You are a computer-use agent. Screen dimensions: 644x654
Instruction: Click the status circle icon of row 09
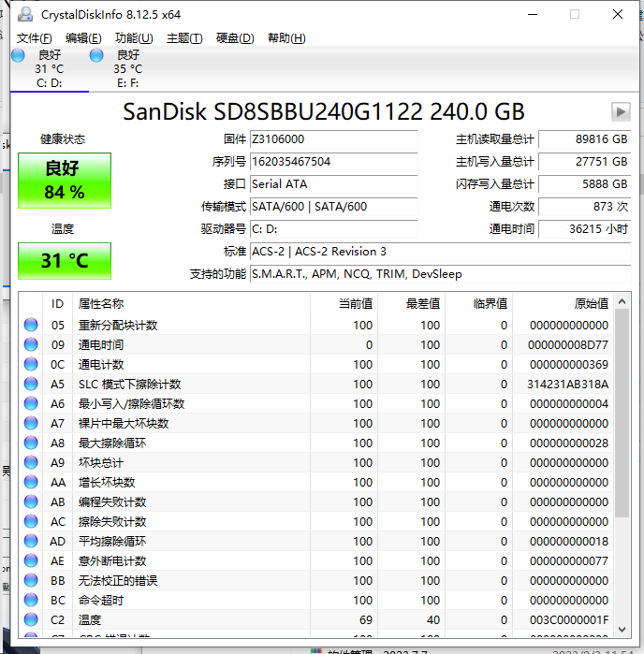tap(31, 344)
